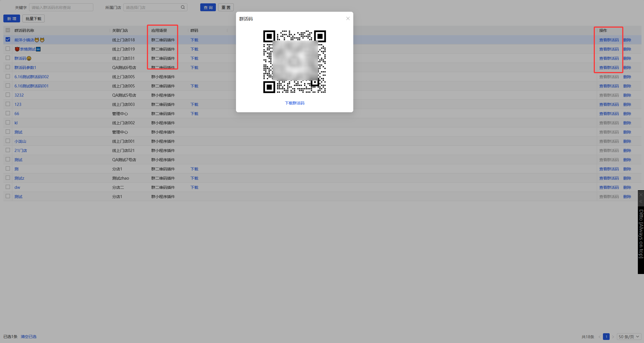Click the 下载群活码 link in dialog
The image size is (644, 343).
coord(295,103)
